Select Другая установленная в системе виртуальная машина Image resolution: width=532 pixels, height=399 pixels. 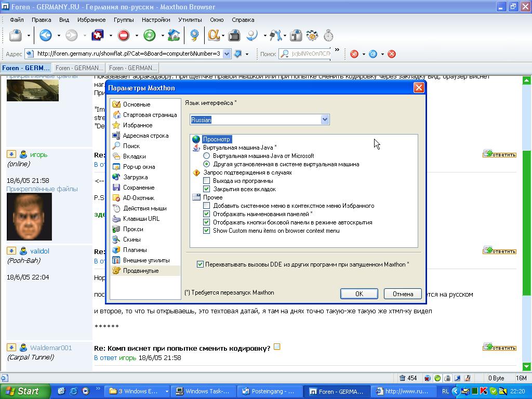[x=206, y=164]
